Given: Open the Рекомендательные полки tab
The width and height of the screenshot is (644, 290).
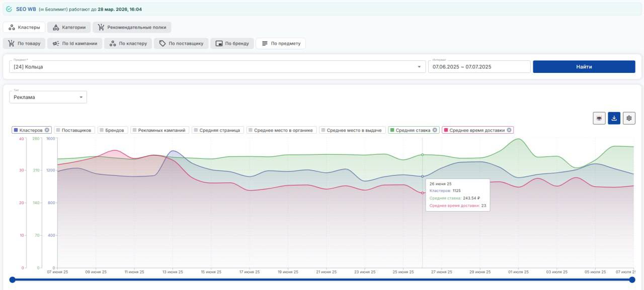Looking at the screenshot, I should (132, 27).
